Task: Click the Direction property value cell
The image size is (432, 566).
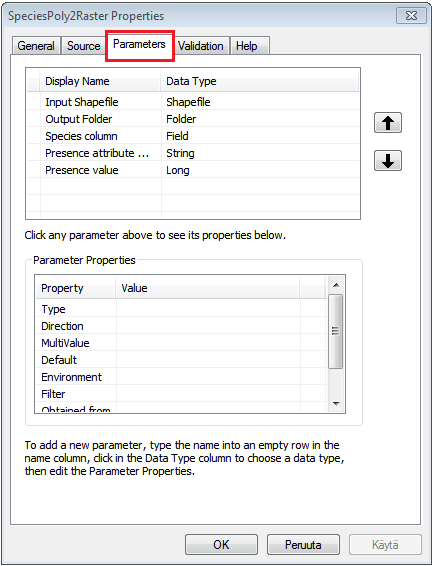Action: point(208,326)
